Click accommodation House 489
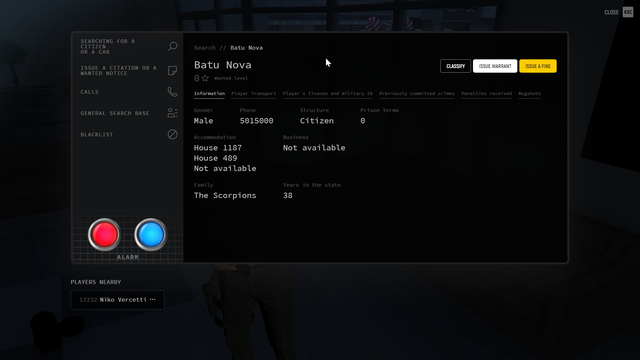640x360 pixels. pyautogui.click(x=215, y=158)
